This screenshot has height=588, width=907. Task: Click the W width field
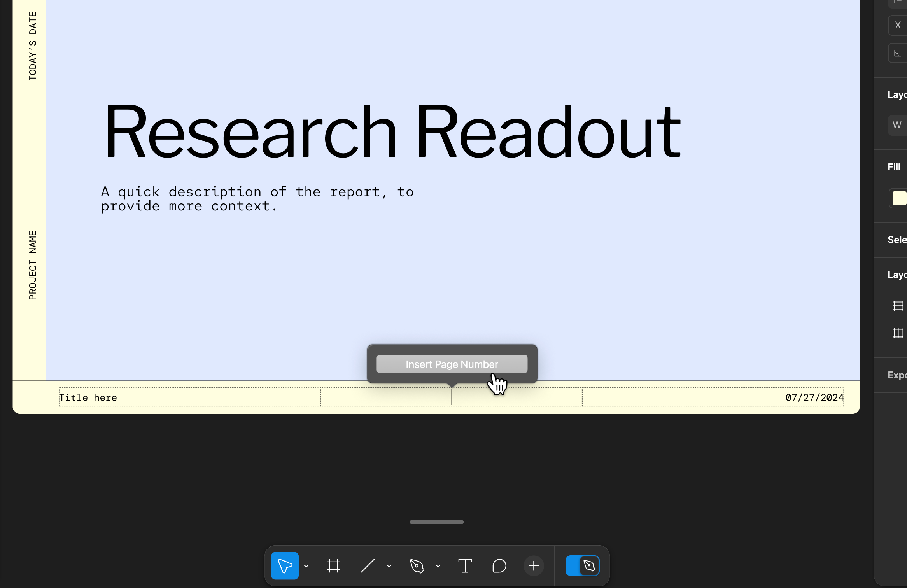point(898,125)
